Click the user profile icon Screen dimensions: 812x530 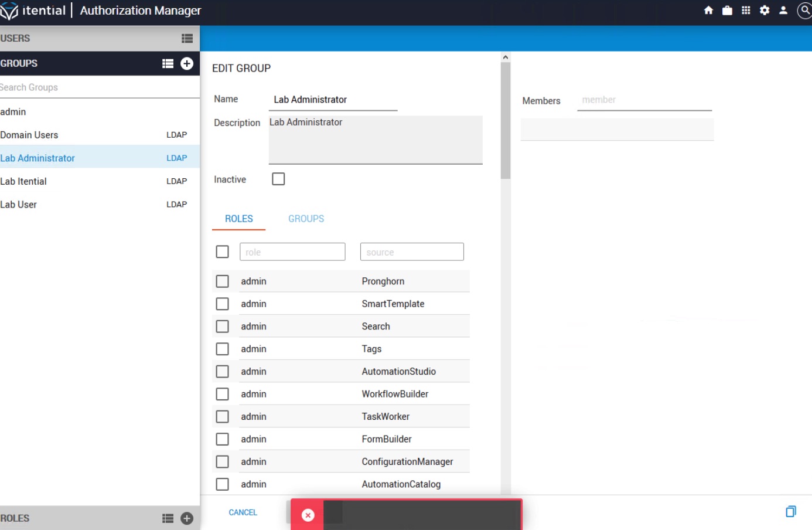coord(783,10)
